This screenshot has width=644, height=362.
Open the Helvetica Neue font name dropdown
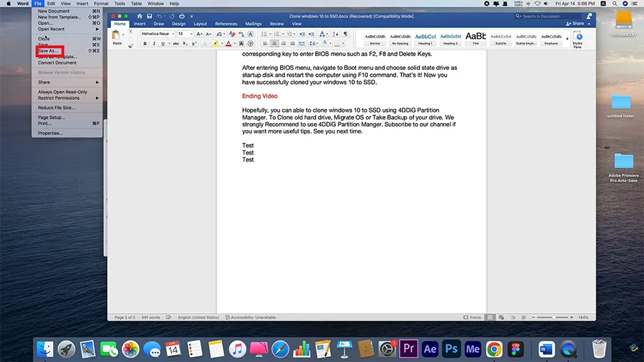click(x=173, y=34)
